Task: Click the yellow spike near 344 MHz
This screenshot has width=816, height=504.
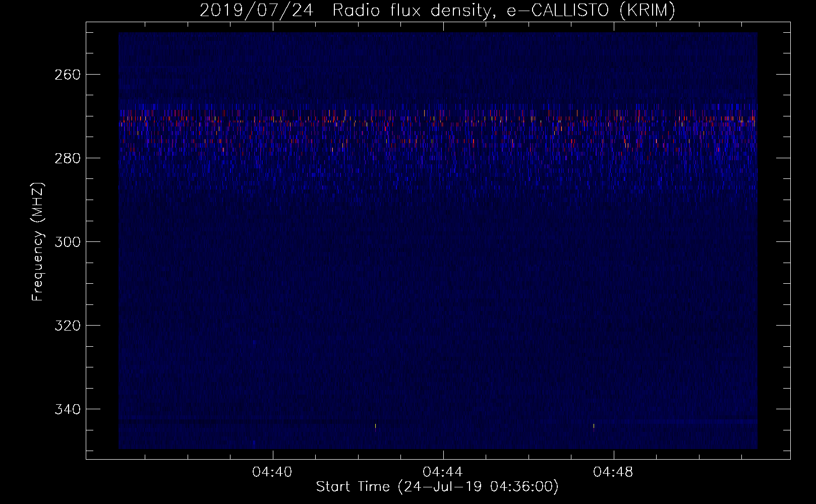Action: [x=375, y=426]
